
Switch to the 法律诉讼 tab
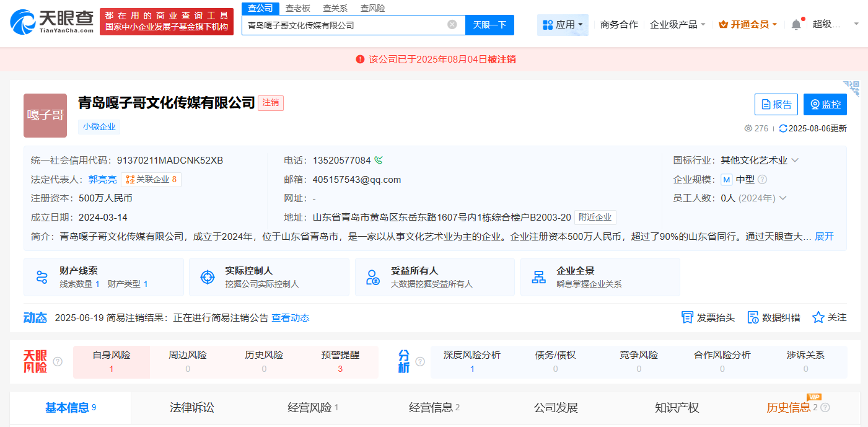[190, 408]
